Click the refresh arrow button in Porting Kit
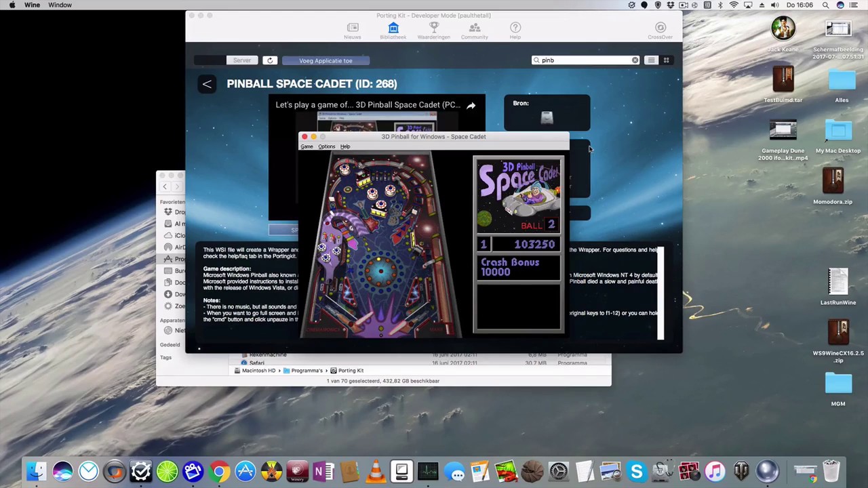 (x=270, y=60)
